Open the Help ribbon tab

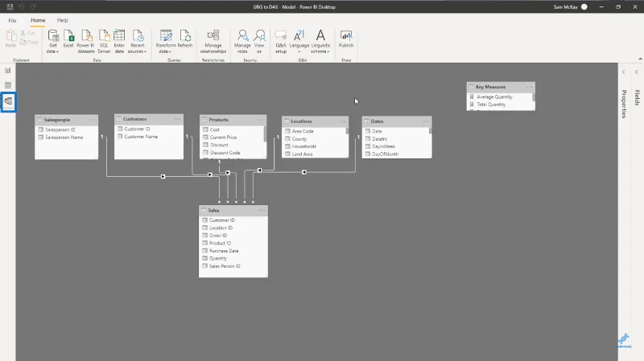click(x=63, y=20)
